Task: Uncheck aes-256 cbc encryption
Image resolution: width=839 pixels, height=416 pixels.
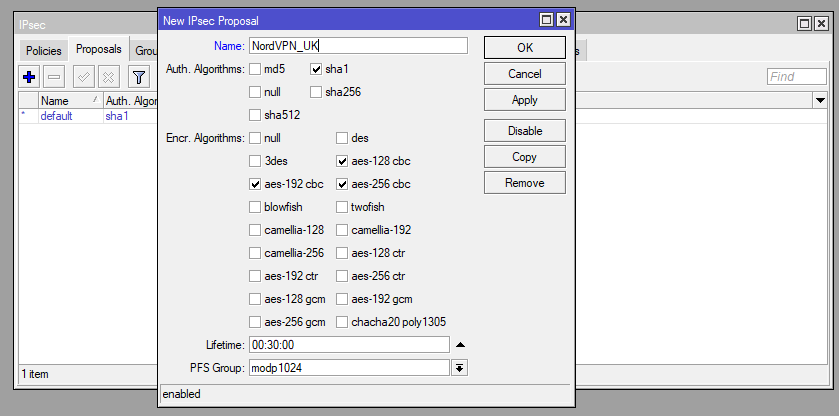Action: pyautogui.click(x=342, y=184)
